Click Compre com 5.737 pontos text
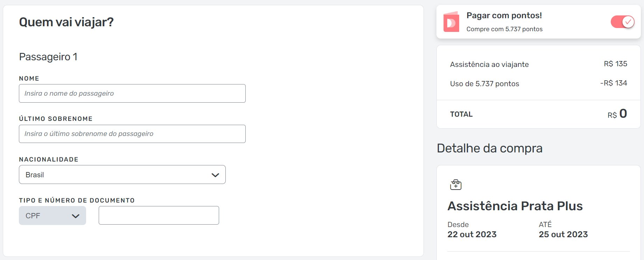 click(504, 29)
